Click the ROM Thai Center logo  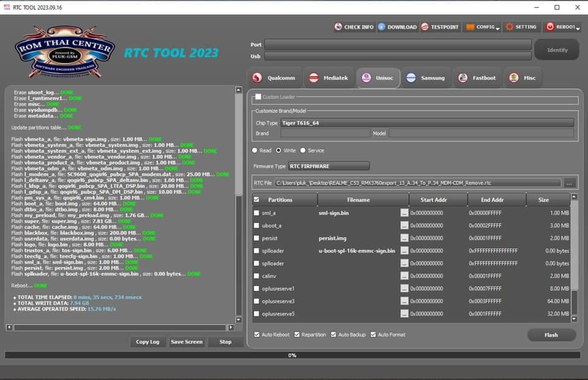tap(64, 51)
